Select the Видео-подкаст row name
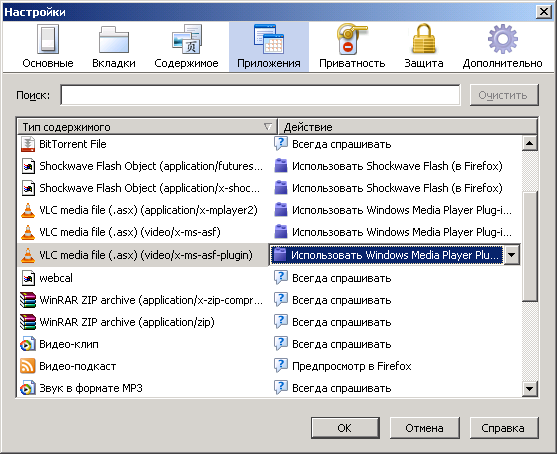This screenshot has width=557, height=454. click(78, 366)
